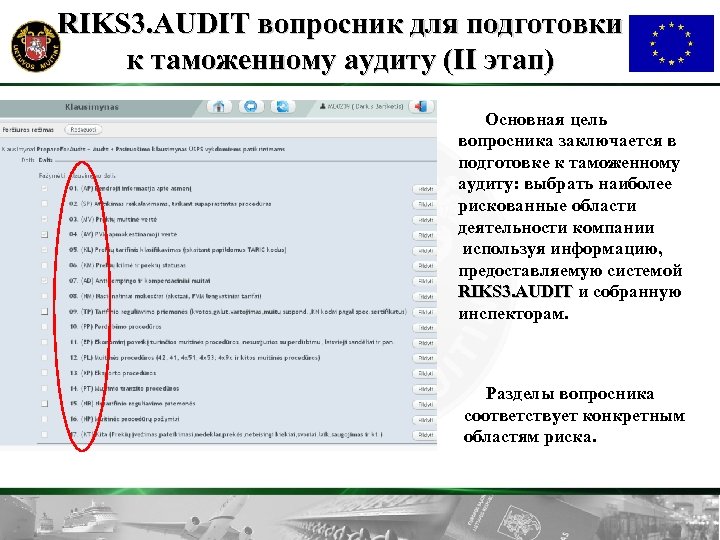Log out using the red door icon
This screenshot has height=540, width=720.
coord(421,107)
